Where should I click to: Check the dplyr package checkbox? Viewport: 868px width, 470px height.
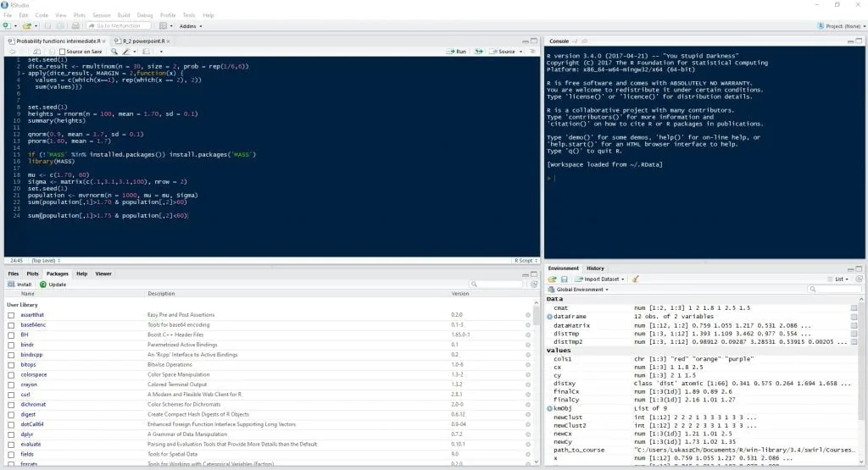coord(11,434)
